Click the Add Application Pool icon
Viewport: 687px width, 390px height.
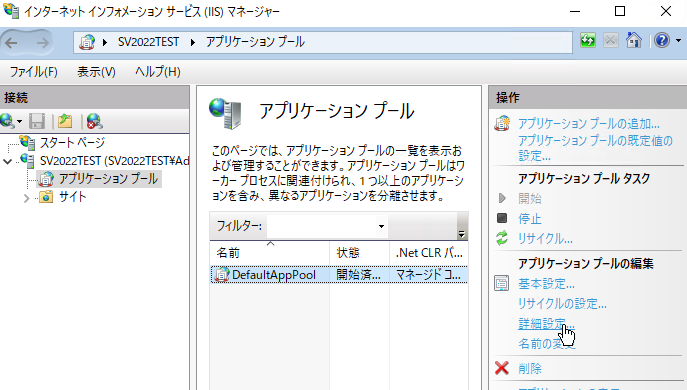[502, 124]
